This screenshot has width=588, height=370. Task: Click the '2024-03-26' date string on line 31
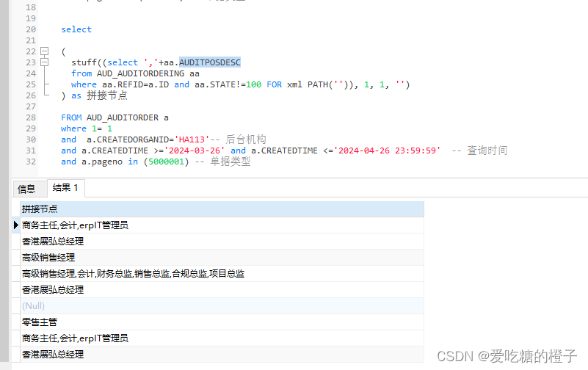click(195, 150)
